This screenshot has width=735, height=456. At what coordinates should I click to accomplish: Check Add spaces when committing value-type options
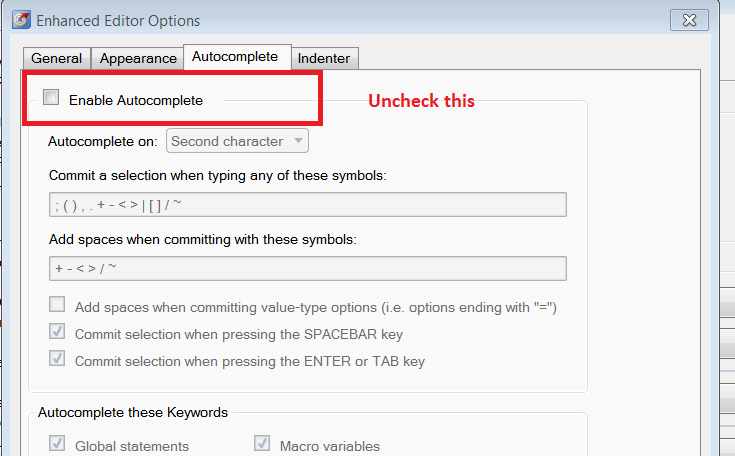coord(58,305)
